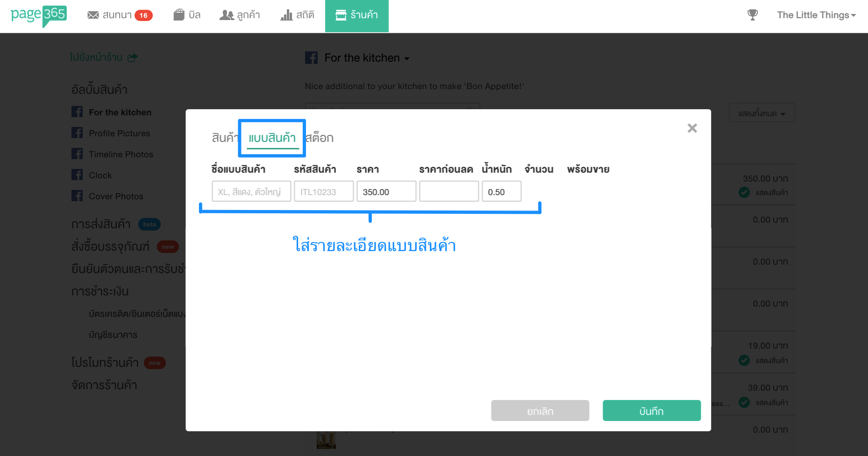Click the บันทึก save button
The height and width of the screenshot is (456, 868).
click(x=652, y=411)
